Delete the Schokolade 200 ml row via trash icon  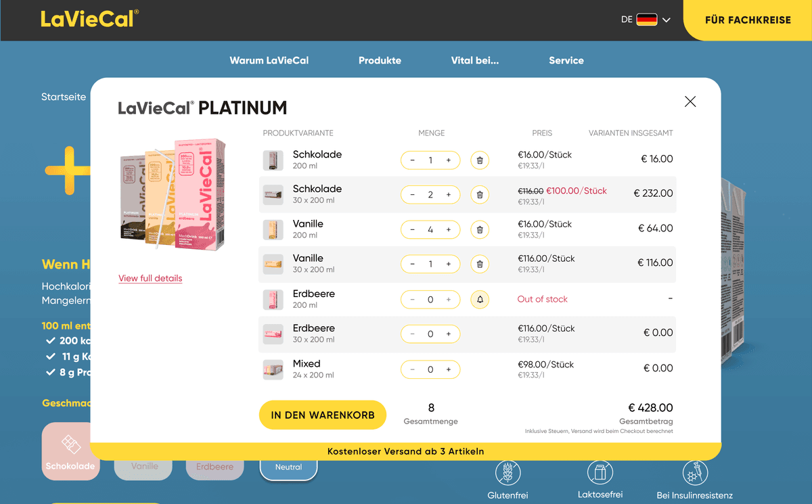480,160
